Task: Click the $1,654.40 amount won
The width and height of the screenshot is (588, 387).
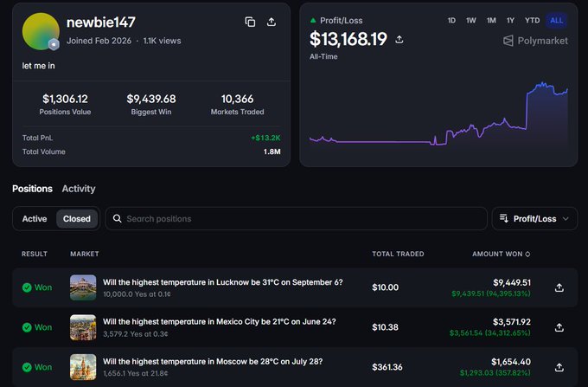Action: point(511,362)
